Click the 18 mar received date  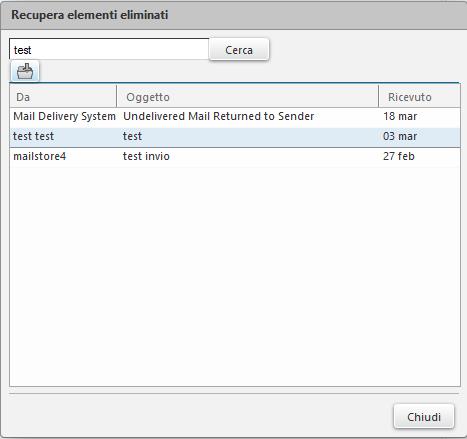[x=400, y=116]
